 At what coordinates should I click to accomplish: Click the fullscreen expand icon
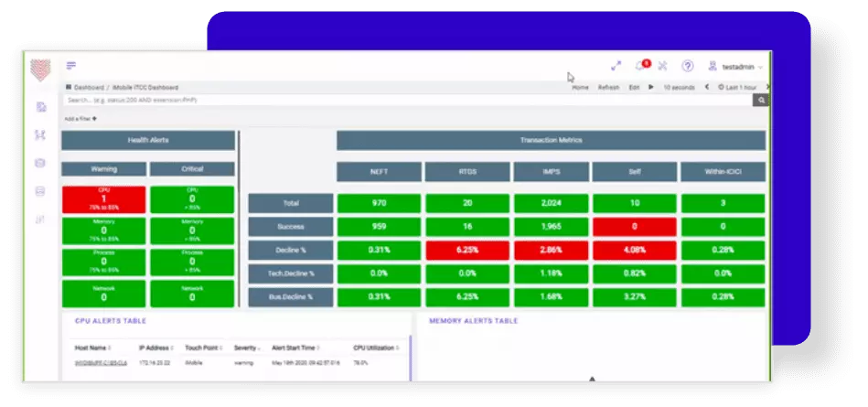(616, 67)
